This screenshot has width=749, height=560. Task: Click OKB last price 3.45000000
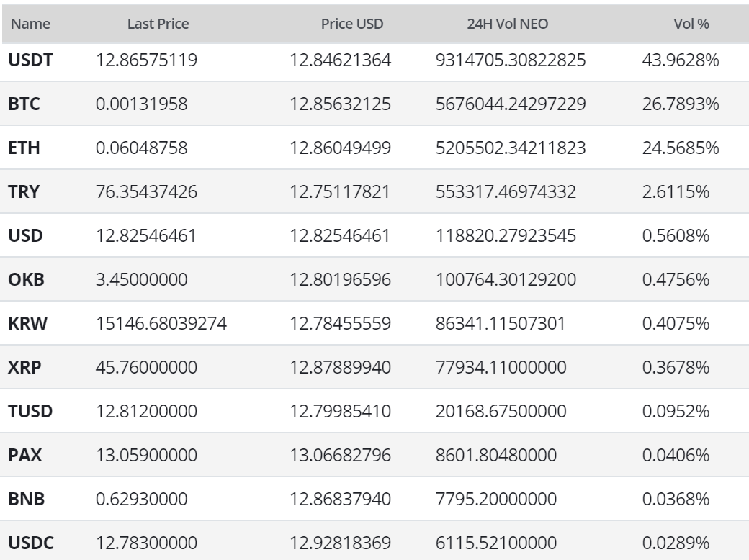(x=142, y=280)
